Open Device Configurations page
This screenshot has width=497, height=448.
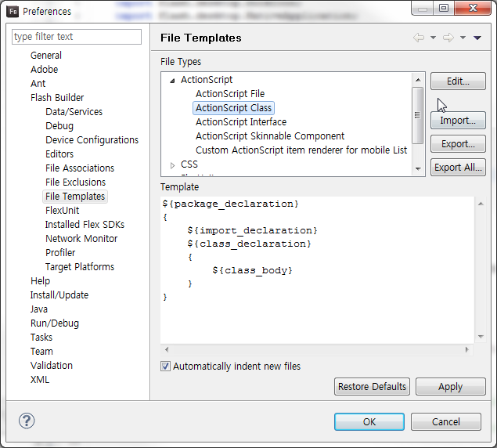[x=92, y=140]
